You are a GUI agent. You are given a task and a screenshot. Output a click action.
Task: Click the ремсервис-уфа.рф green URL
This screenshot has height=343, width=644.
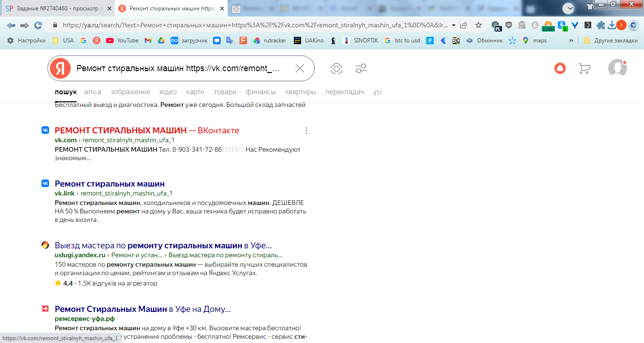(85, 319)
